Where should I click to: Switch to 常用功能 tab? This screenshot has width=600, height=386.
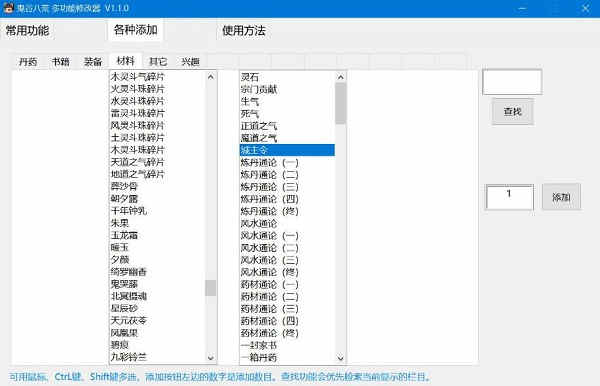(27, 31)
